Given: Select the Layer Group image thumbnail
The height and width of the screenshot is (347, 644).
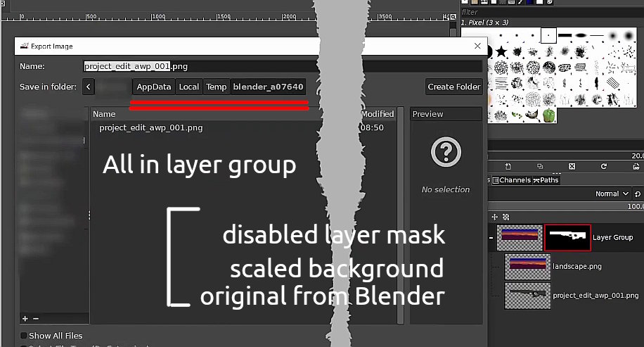Looking at the screenshot, I should 520,237.
